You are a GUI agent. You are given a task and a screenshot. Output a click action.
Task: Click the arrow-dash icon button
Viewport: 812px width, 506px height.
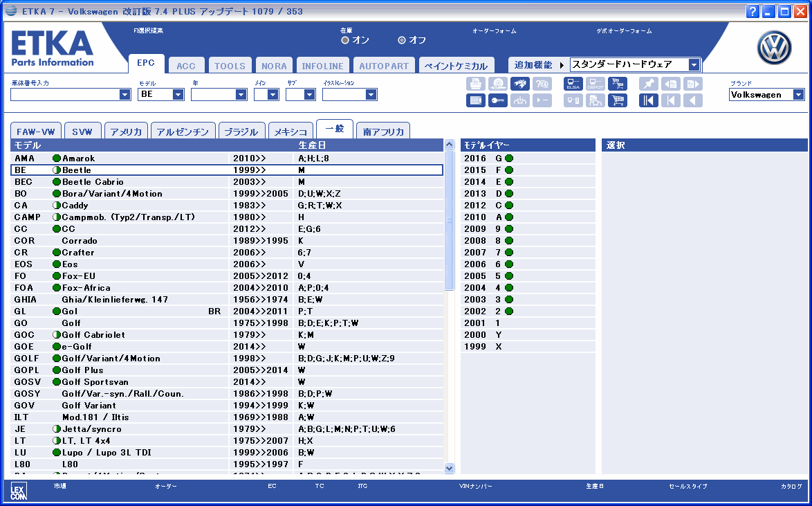point(542,100)
